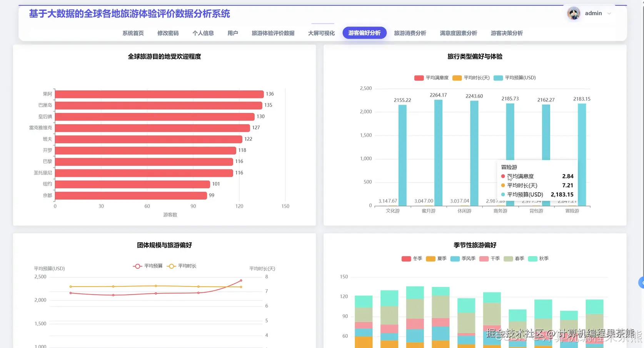Click the chart title 季节性旅游偏好
The width and height of the screenshot is (644, 348).
pos(475,245)
